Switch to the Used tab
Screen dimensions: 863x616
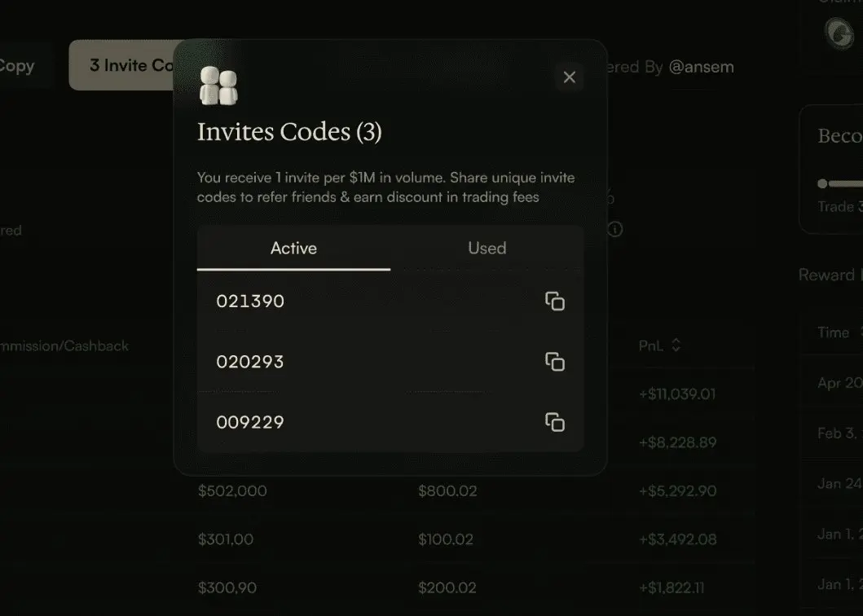(x=487, y=248)
